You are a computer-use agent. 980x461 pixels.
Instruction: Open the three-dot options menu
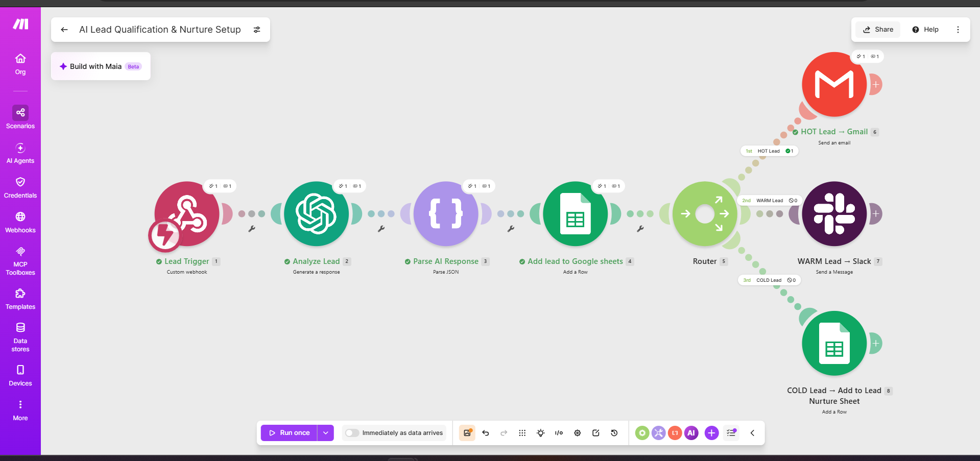click(x=958, y=30)
